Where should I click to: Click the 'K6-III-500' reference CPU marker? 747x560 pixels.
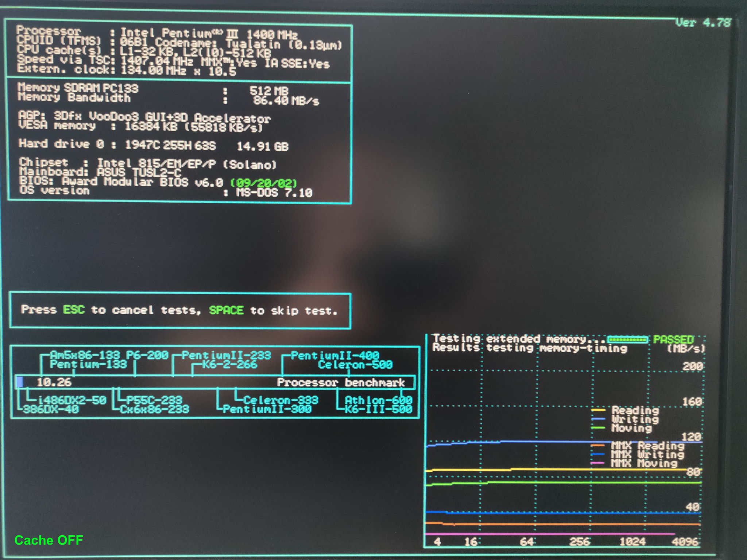(378, 409)
